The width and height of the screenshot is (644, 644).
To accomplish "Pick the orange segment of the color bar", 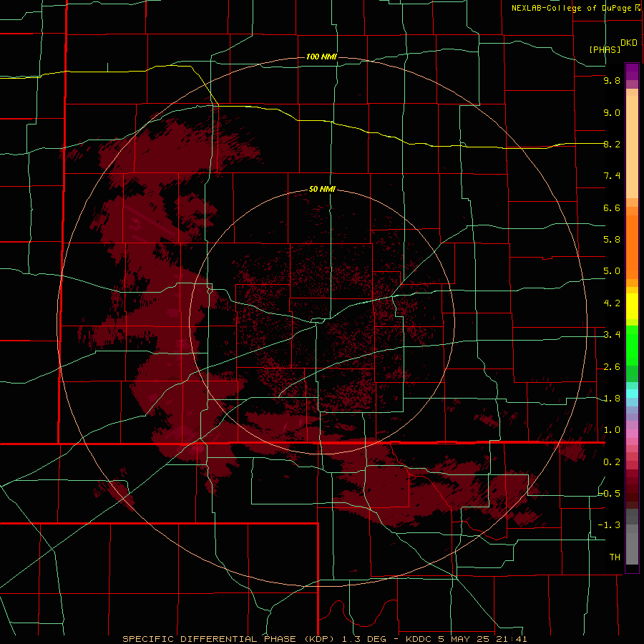I will coord(632,248).
